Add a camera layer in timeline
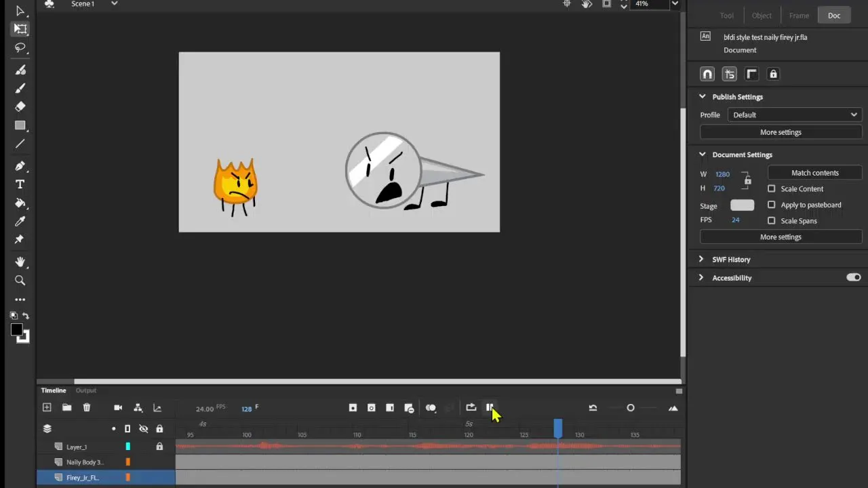Viewport: 868px width, 488px height. click(x=118, y=407)
